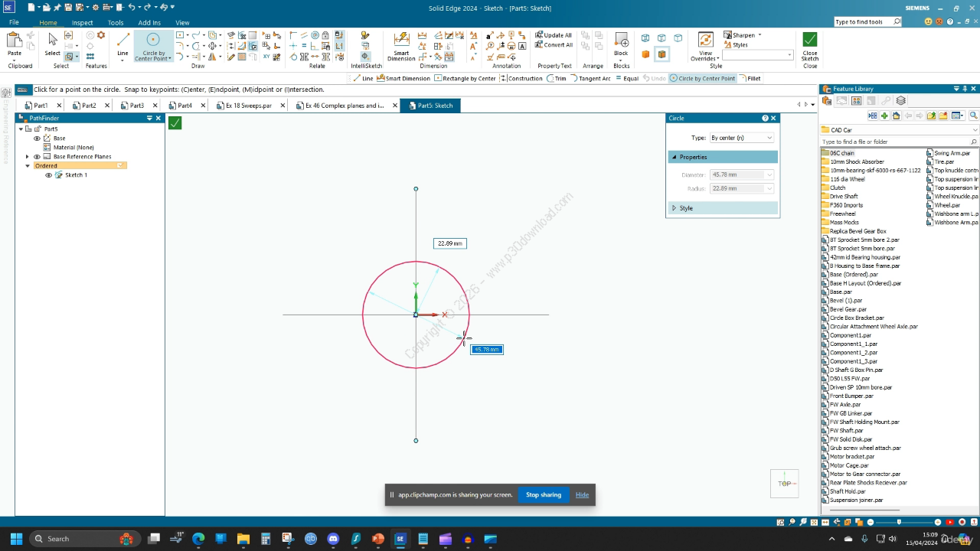
Task: Click the Type to find tools search box
Action: pyautogui.click(x=863, y=22)
